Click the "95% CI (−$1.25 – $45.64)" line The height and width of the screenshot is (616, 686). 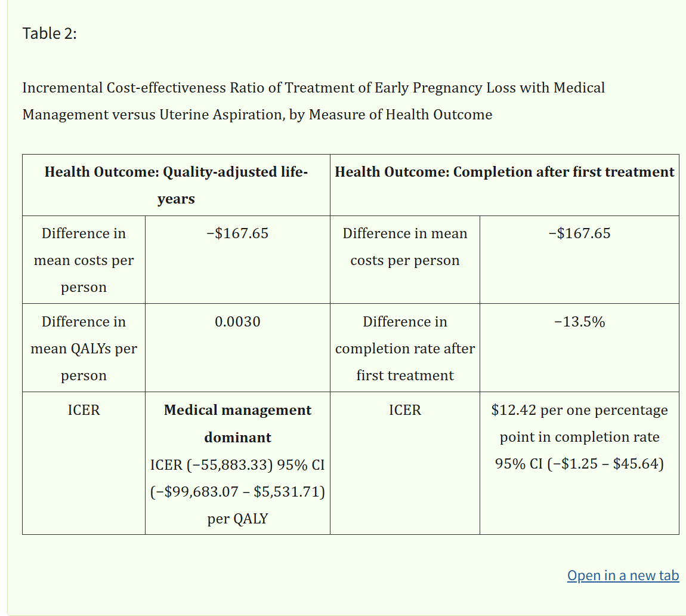pyautogui.click(x=579, y=464)
